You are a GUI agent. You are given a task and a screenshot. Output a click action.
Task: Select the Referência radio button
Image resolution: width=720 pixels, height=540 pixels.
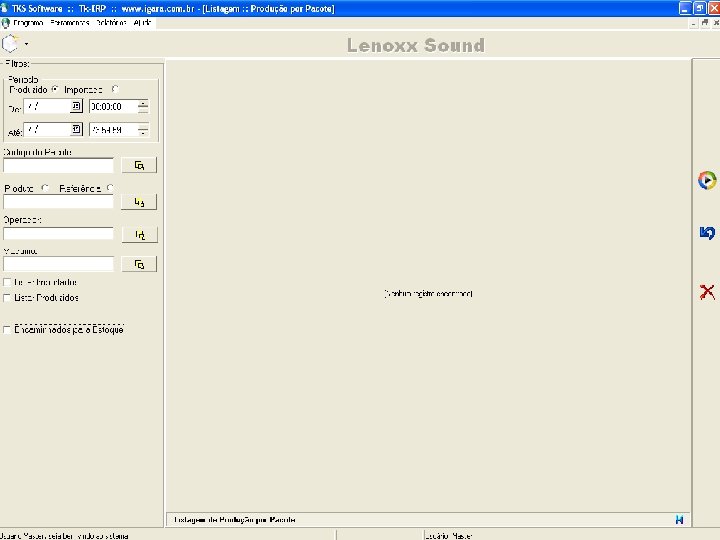110,188
